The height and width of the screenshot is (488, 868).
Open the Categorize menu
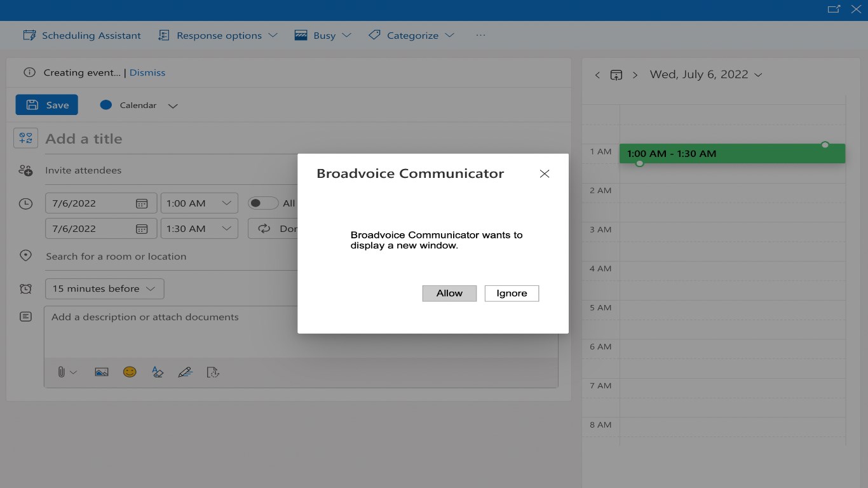click(x=412, y=36)
